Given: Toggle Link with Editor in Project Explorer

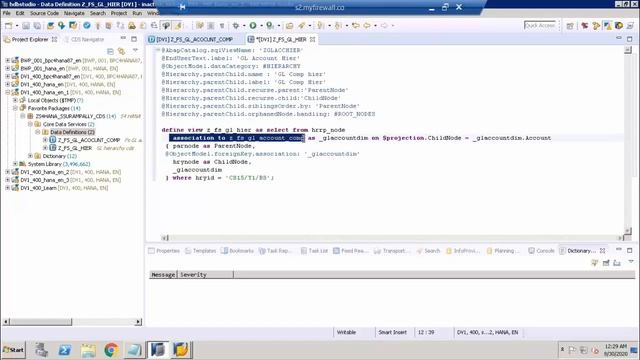Looking at the screenshot, I should coord(121,51).
